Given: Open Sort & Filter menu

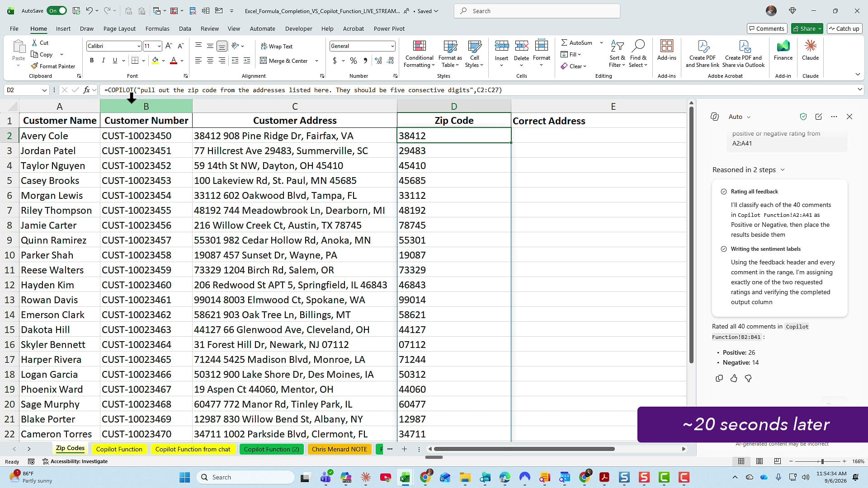Looking at the screenshot, I should tap(617, 54).
